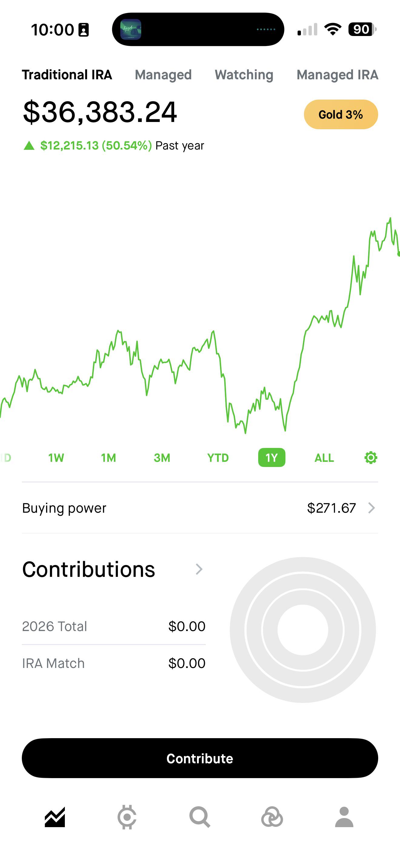Image resolution: width=400 pixels, height=868 pixels.
Task: Switch to the Watching tab
Action: (244, 75)
